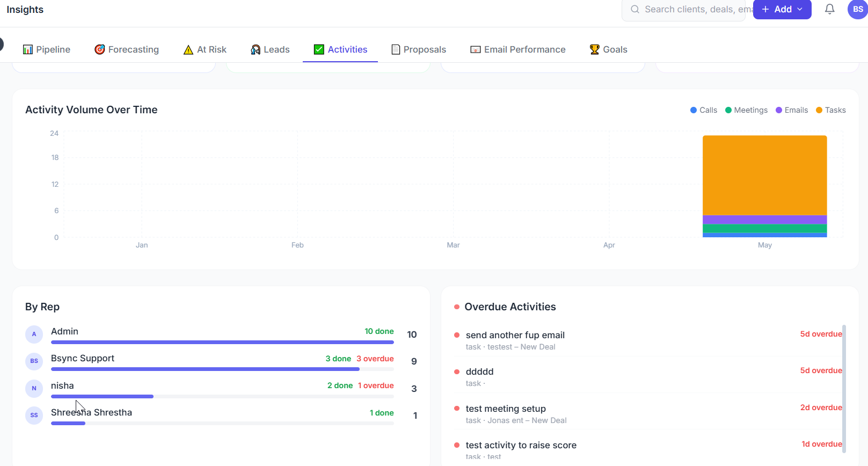Click 'task · Jonas ent – New Deal' subtitle
Viewport: 868px width, 466px height.
(516, 420)
